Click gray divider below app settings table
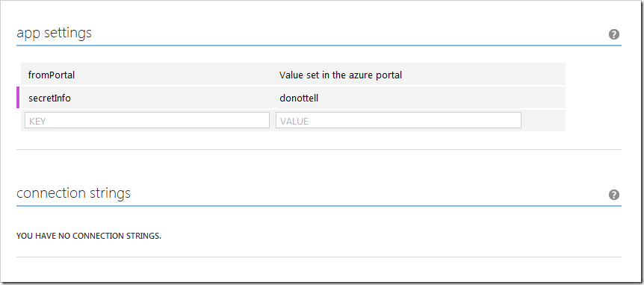 [x=319, y=150]
